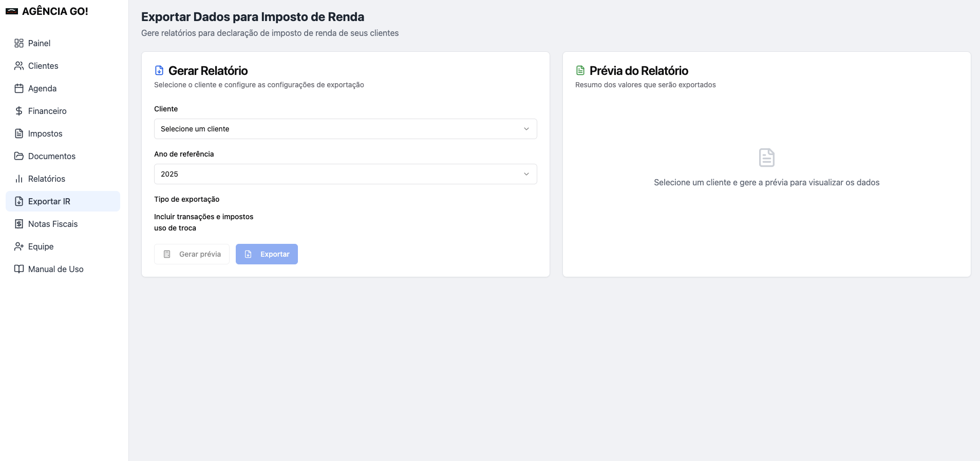Viewport: 980px width, 461px height.
Task: Open the Painel menu item
Action: (63, 43)
